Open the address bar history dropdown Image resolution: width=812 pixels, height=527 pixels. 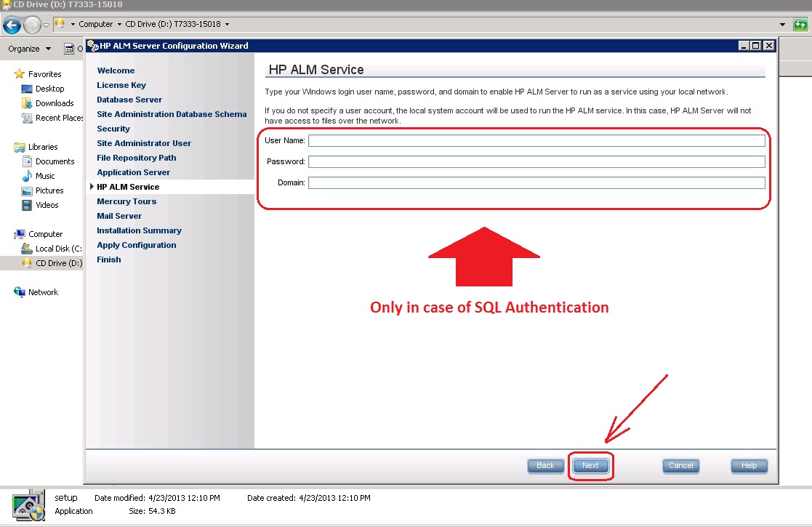coord(782,24)
